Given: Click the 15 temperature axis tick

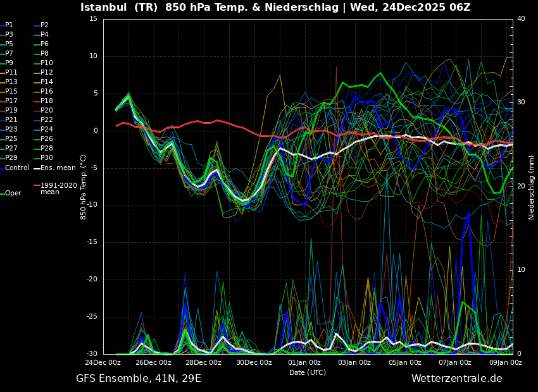Looking at the screenshot, I should tap(93, 18).
